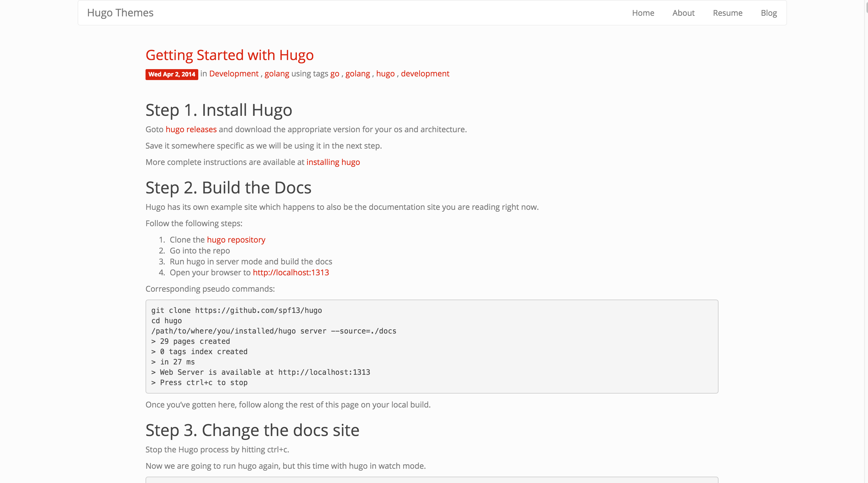Viewport: 868px width, 483px height.
Task: Select the Resume navigation tab
Action: pyautogui.click(x=727, y=12)
